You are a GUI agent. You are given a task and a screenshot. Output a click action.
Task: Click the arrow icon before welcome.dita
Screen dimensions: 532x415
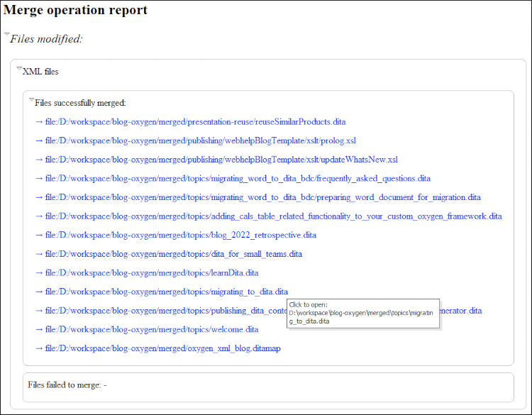[x=39, y=329]
